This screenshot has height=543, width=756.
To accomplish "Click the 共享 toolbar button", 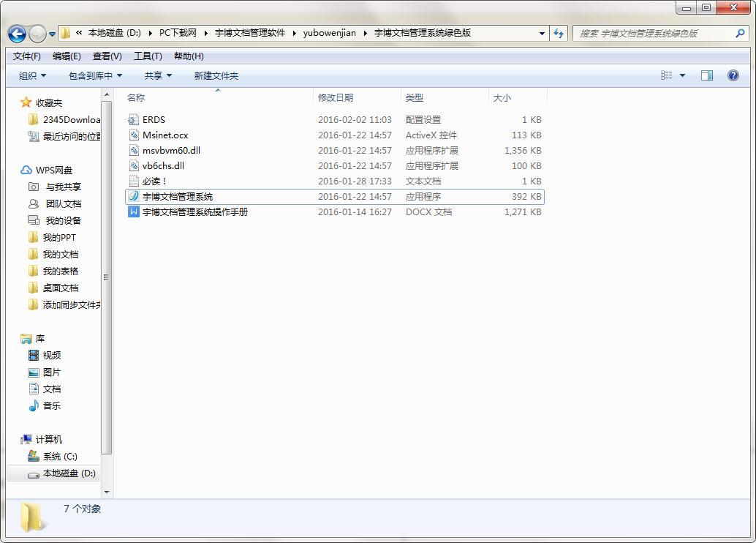I will [158, 75].
